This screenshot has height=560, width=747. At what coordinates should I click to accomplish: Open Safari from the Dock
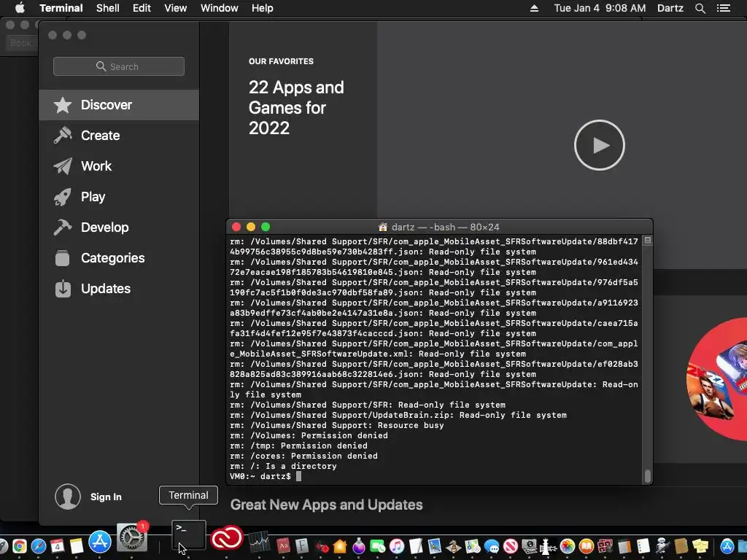39,545
